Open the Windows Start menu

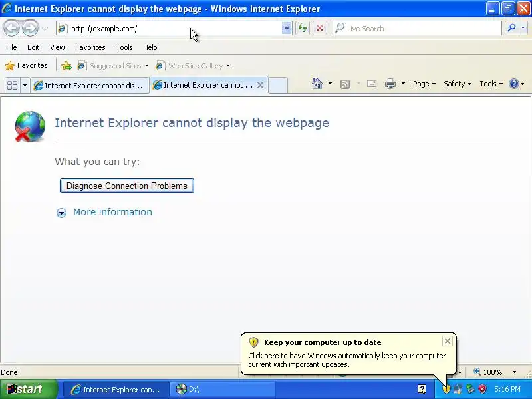[29, 389]
